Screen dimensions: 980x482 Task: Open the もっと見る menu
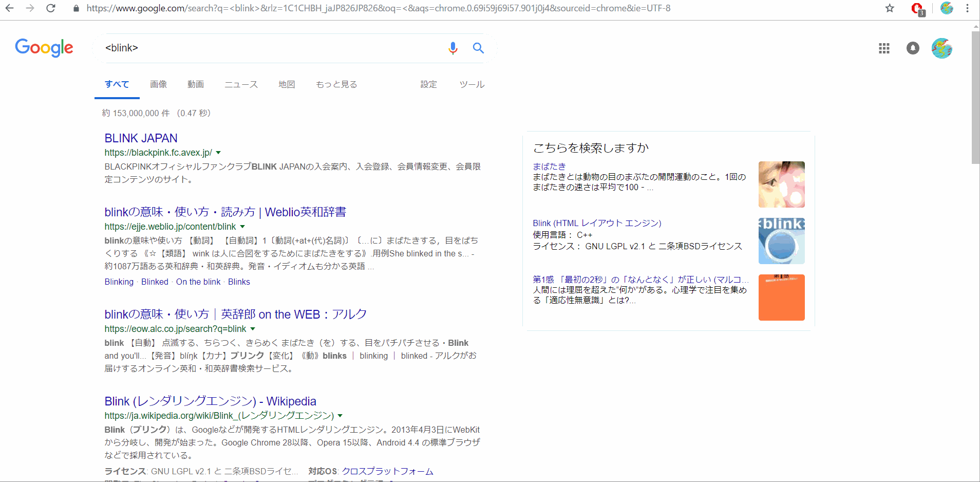tap(336, 84)
